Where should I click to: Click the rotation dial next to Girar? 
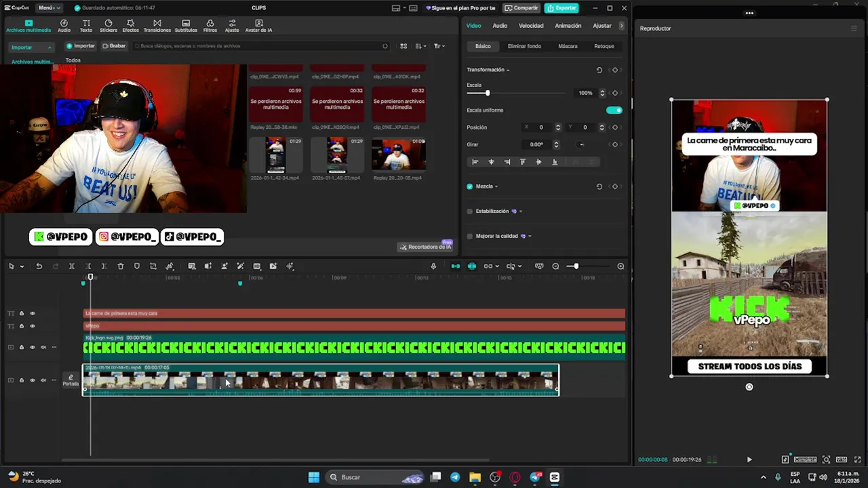[x=581, y=144]
